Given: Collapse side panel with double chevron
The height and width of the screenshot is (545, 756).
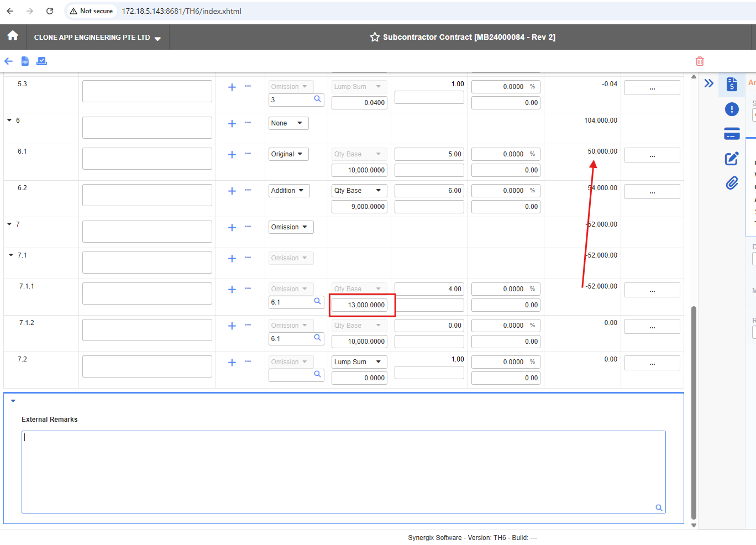Looking at the screenshot, I should pos(709,83).
